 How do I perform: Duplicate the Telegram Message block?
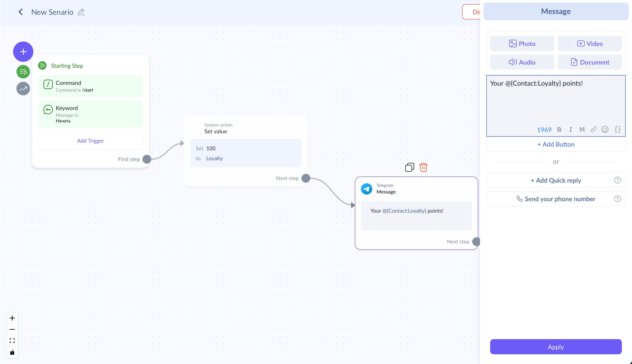point(409,167)
